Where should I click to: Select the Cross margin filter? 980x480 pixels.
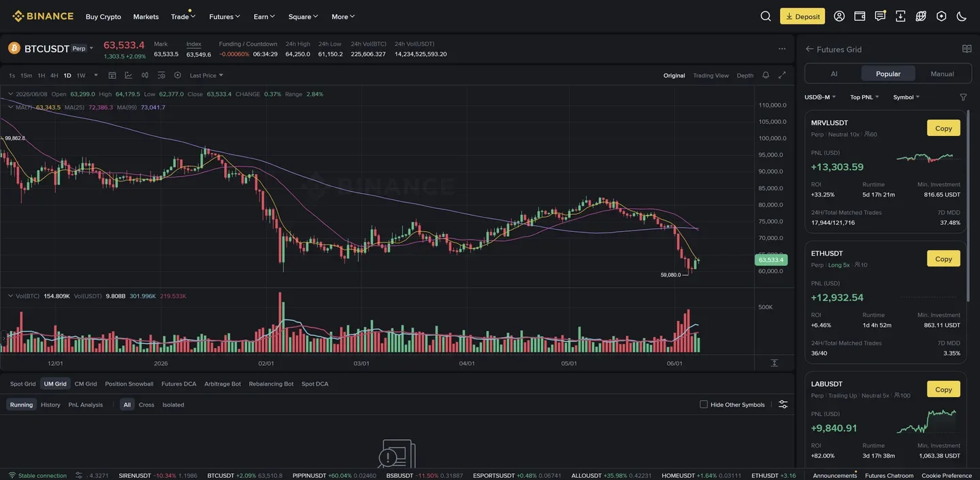[x=146, y=405]
